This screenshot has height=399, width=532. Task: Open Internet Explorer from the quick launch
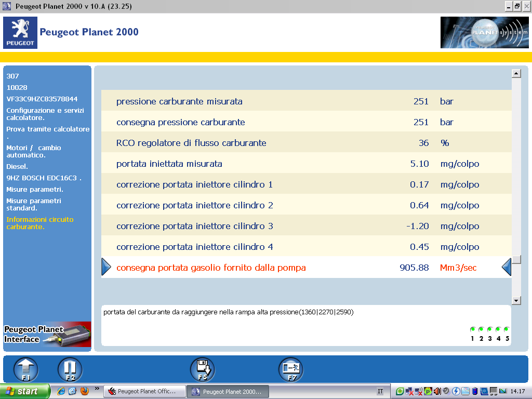tap(61, 391)
